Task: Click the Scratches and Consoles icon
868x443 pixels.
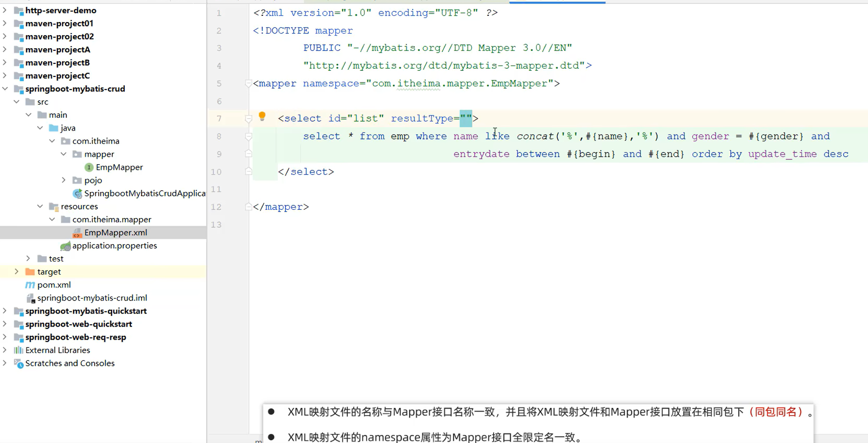Action: pyautogui.click(x=19, y=364)
